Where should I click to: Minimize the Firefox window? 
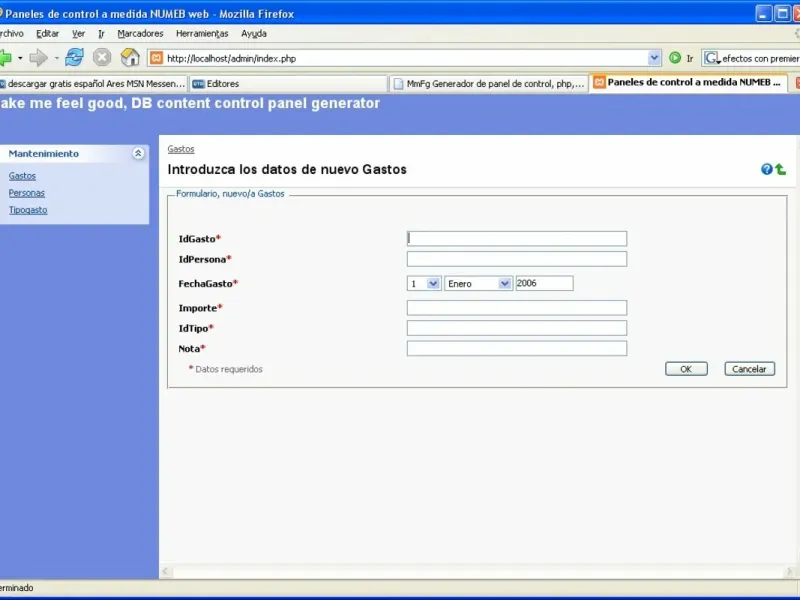763,13
